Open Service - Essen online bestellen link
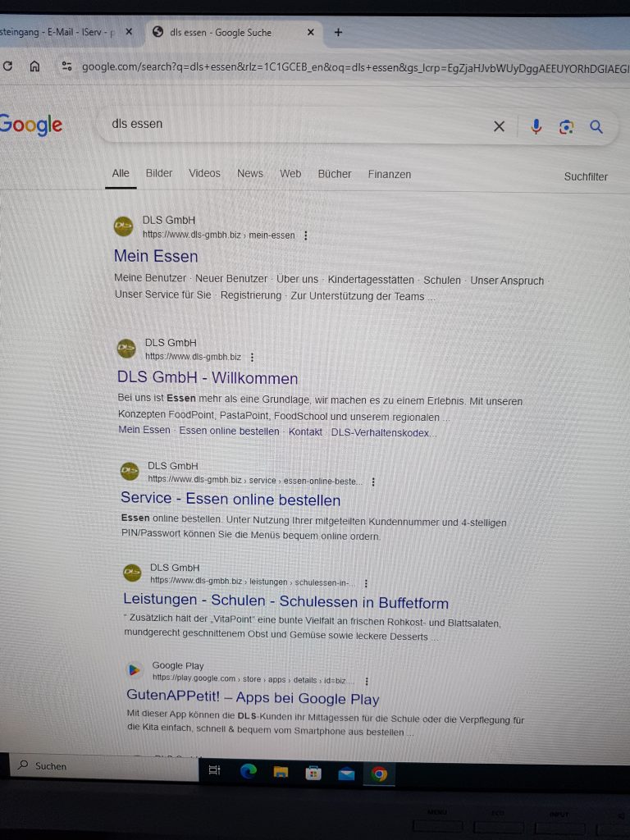 231,499
